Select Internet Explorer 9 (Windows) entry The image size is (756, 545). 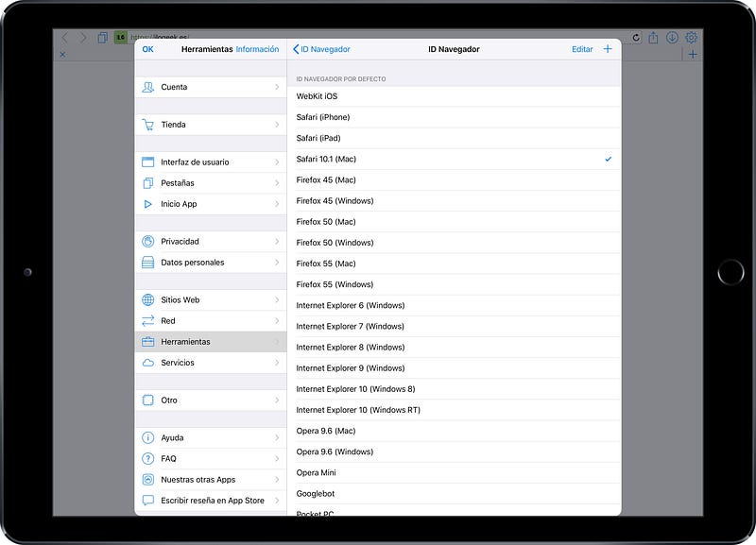(454, 368)
